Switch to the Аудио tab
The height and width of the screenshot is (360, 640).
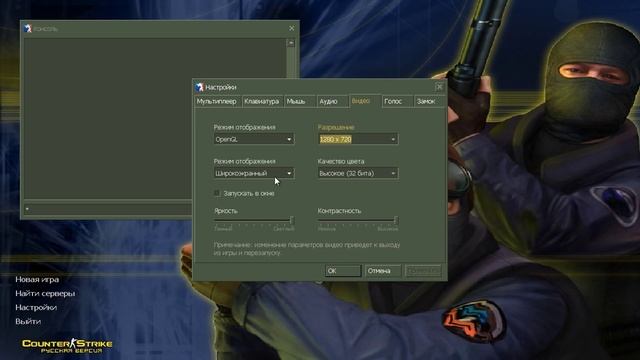[332, 101]
